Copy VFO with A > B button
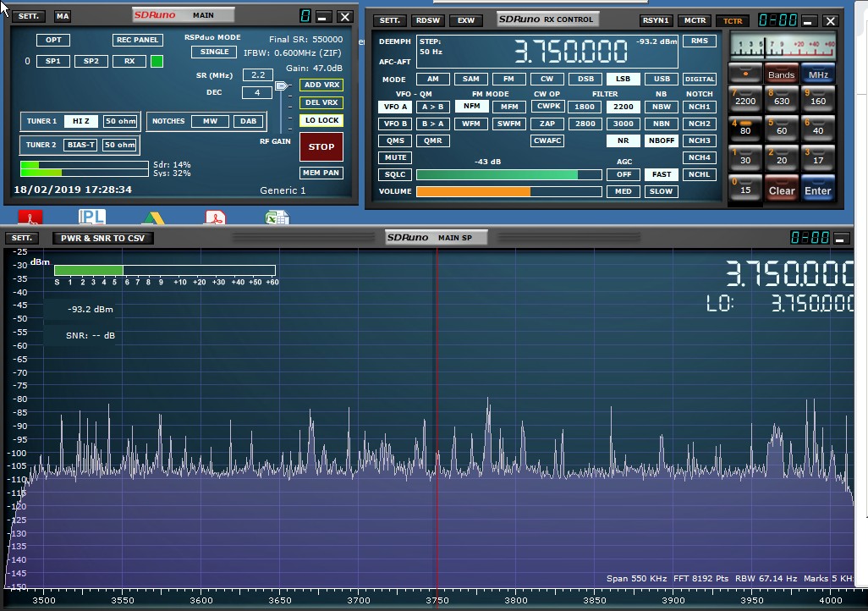 coord(433,107)
